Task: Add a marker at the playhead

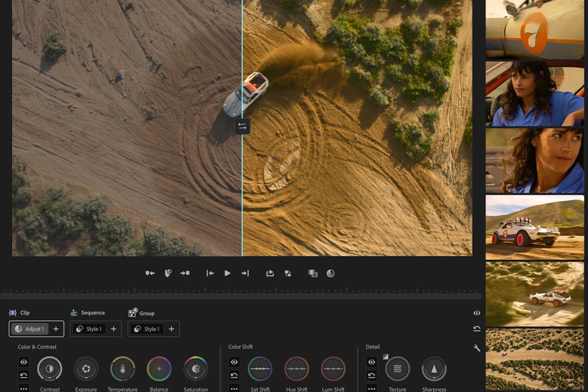Action: tap(168, 273)
